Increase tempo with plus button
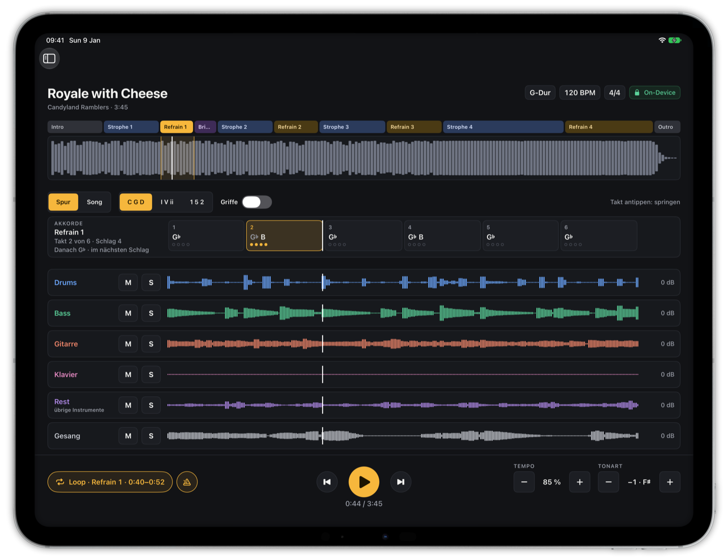This screenshot has height=560, width=728. pos(580,482)
